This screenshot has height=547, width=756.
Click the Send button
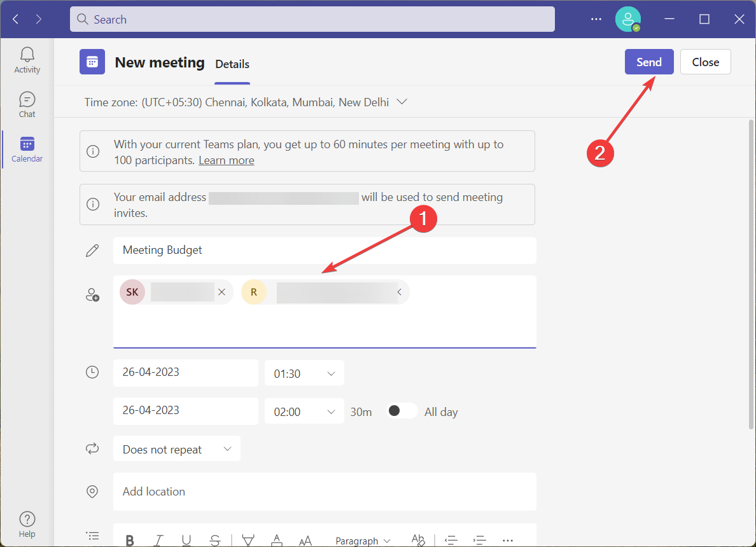(x=649, y=62)
